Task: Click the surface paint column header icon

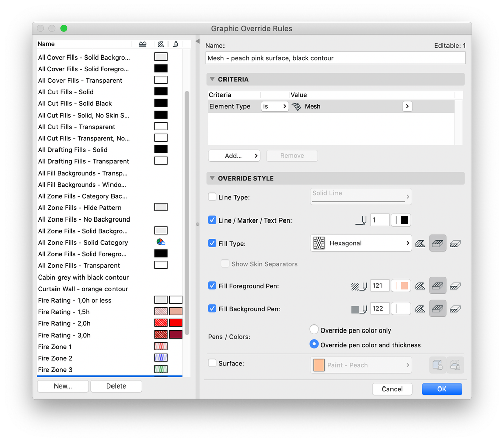Action: [x=175, y=44]
